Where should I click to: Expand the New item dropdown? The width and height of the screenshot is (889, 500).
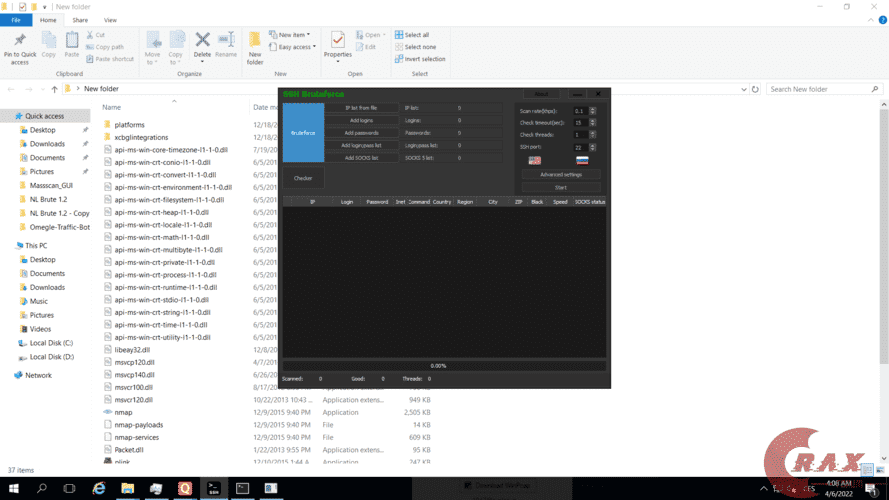(x=294, y=35)
